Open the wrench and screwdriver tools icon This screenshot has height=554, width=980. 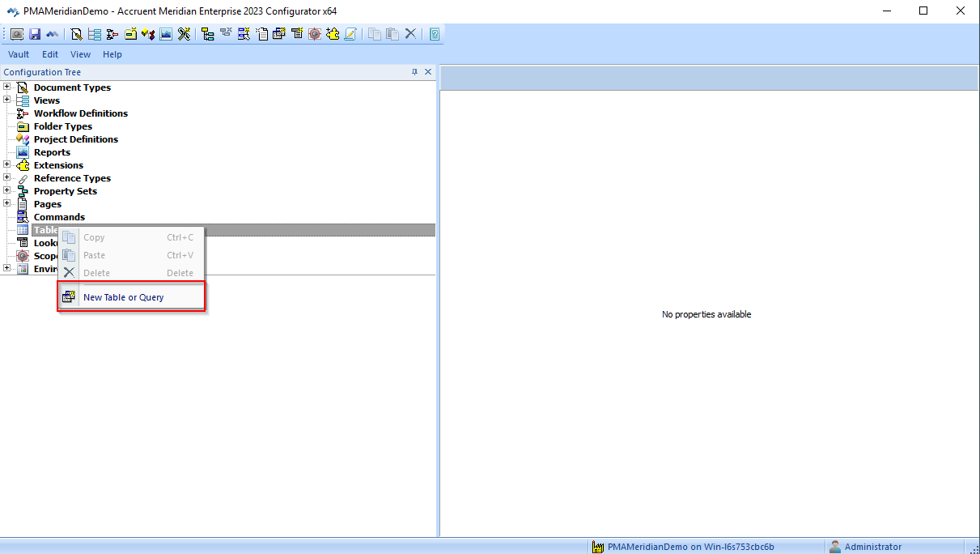185,34
